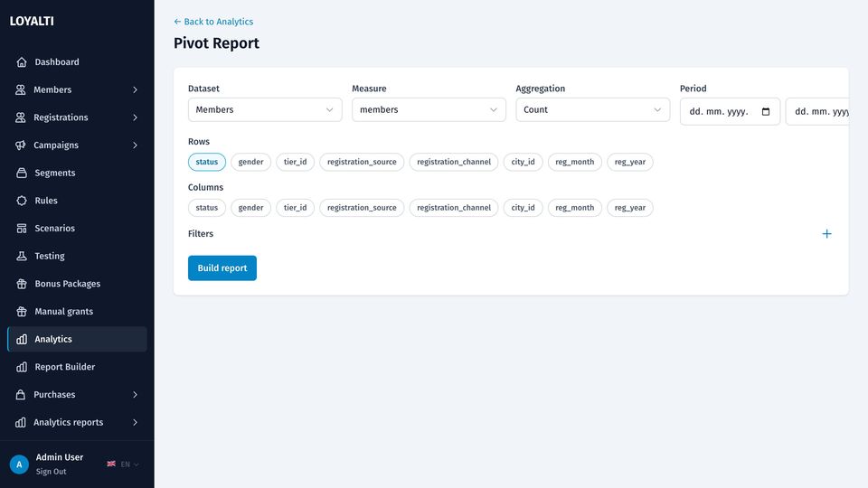Click the Analytics bar chart icon
This screenshot has width=868, height=488.
point(22,339)
